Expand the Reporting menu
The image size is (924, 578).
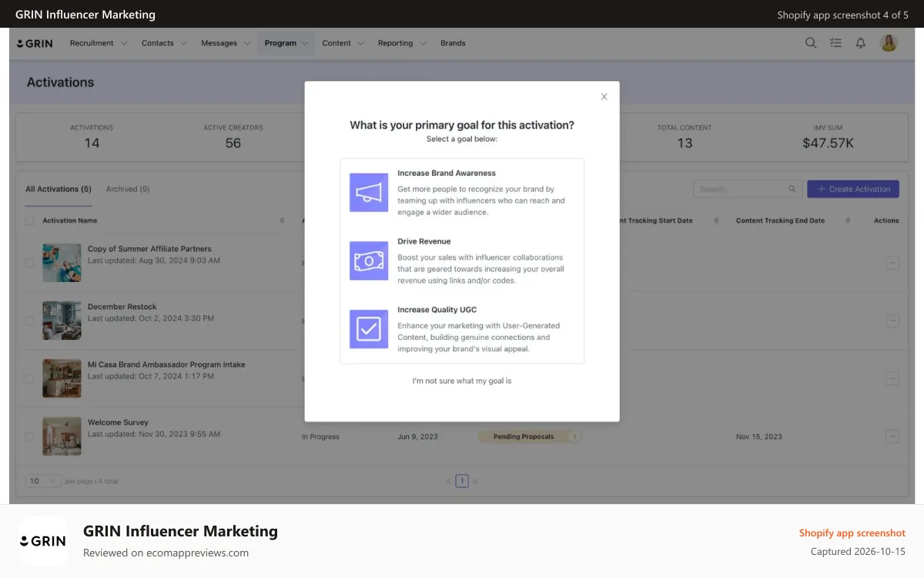coord(402,43)
